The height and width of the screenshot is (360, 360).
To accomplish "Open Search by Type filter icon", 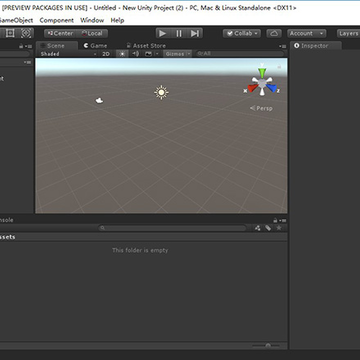I will coord(258,228).
